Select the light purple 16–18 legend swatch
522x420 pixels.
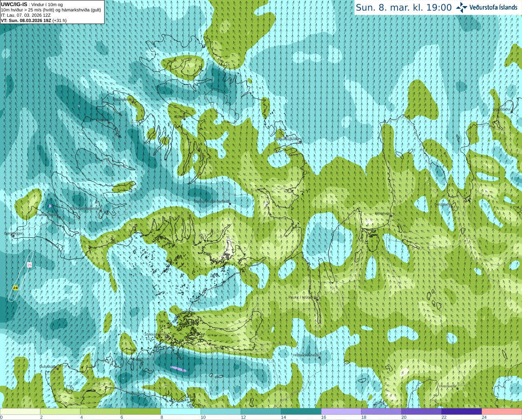[341, 411]
